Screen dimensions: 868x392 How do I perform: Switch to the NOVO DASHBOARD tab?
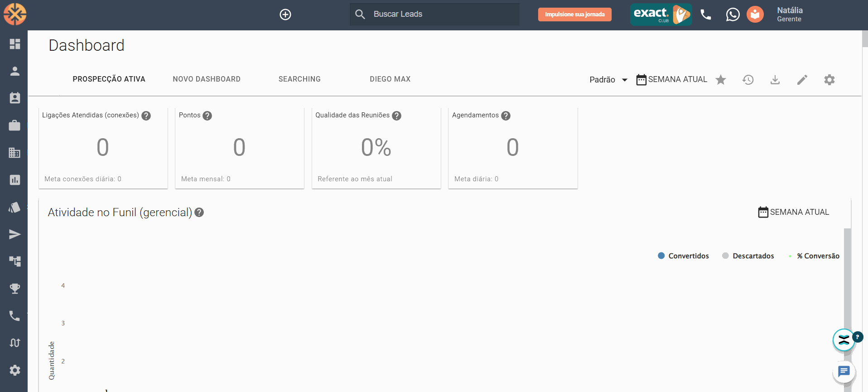pos(207,79)
